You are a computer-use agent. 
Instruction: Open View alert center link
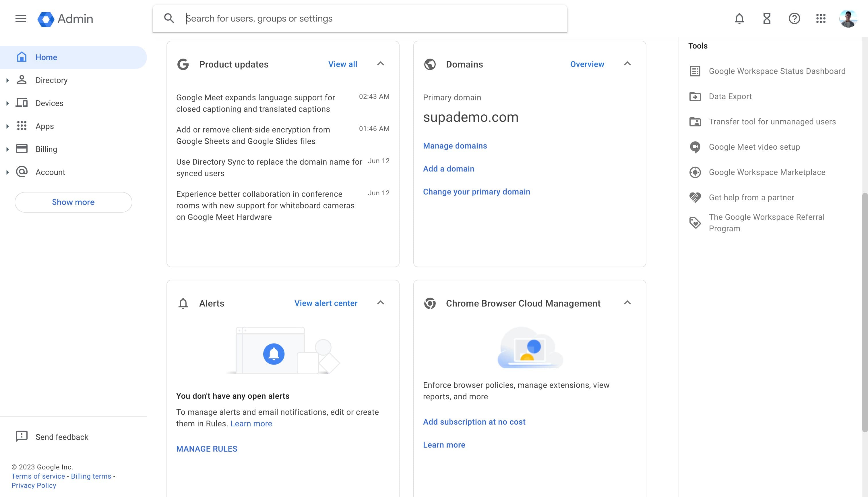(x=326, y=303)
